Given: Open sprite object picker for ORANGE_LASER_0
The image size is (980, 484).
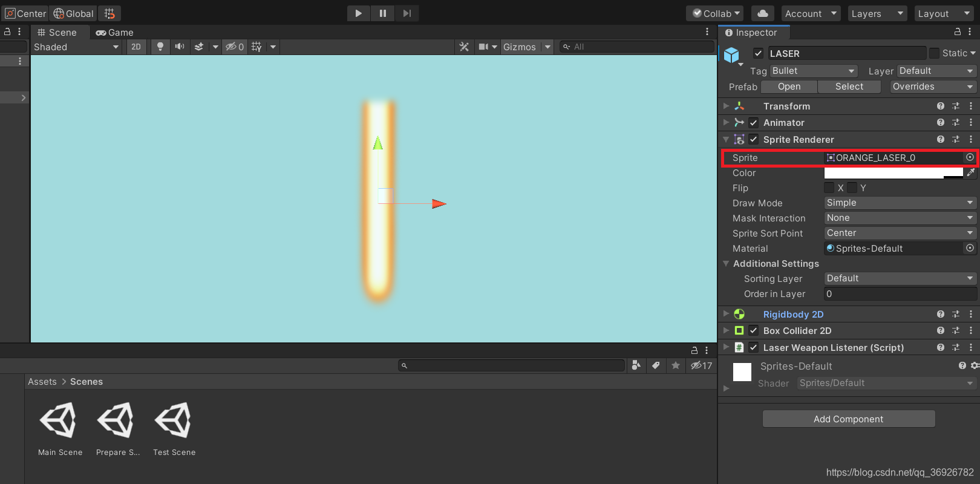Looking at the screenshot, I should [970, 157].
